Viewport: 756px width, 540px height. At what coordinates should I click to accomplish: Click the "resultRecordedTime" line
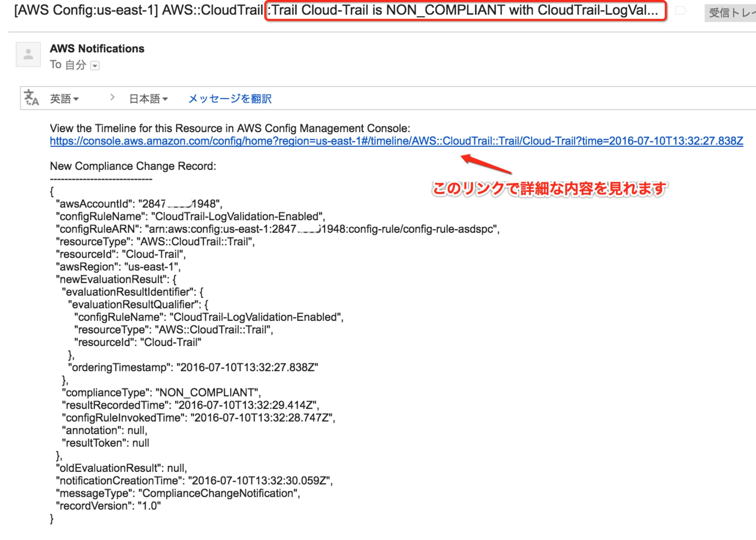[191, 405]
